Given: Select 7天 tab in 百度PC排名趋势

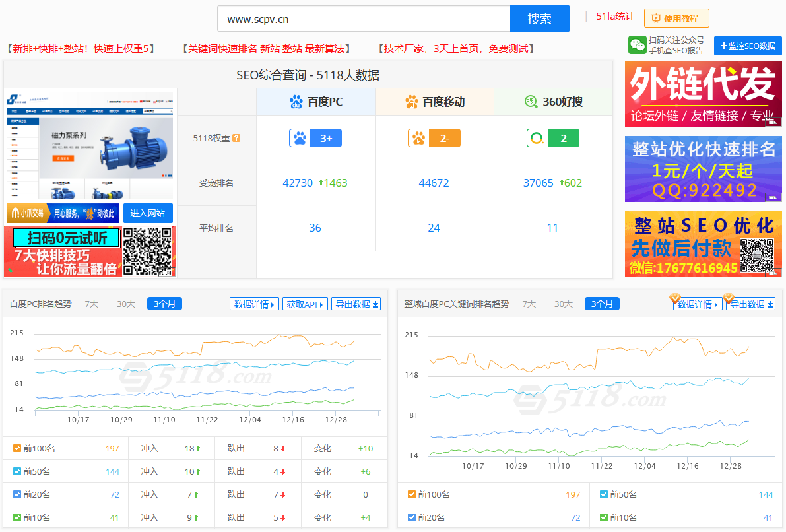Looking at the screenshot, I should point(92,304).
